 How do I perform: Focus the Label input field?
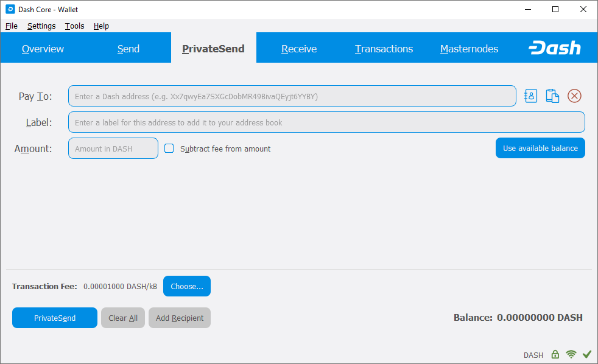[326, 122]
